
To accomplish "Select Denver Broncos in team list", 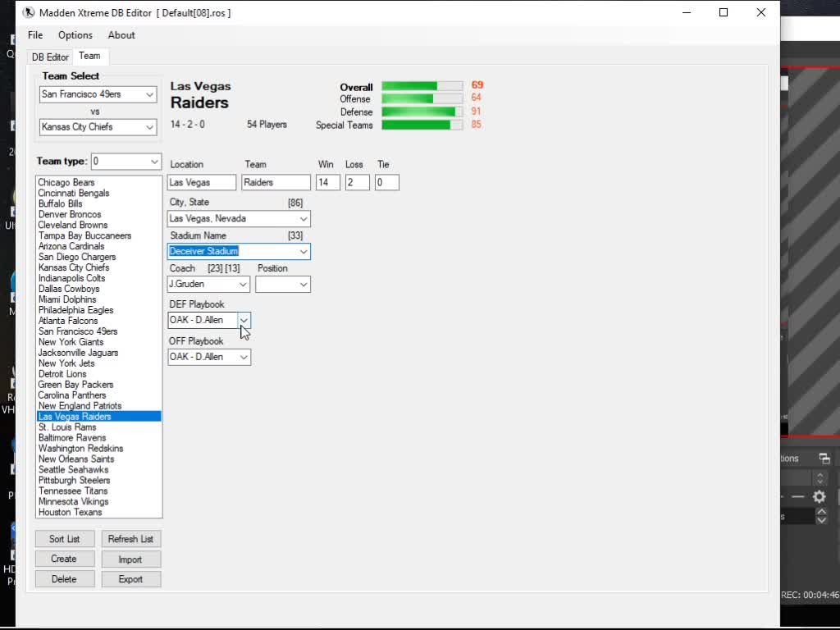I will point(98,214).
